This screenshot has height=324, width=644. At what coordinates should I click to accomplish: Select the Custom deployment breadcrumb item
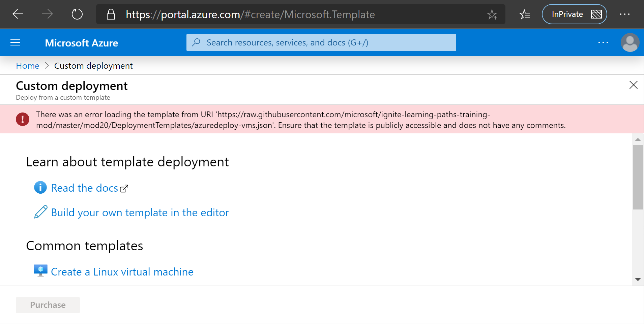[93, 65]
